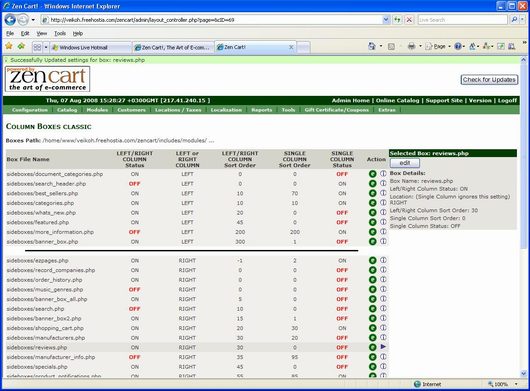
Task: Open a new blank tab
Action: pyautogui.click(x=303, y=48)
